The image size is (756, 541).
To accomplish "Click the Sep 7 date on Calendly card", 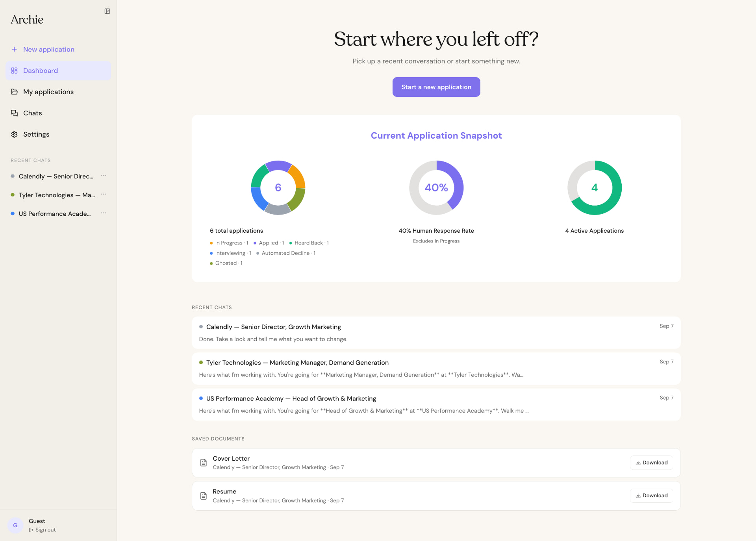I will (x=667, y=326).
